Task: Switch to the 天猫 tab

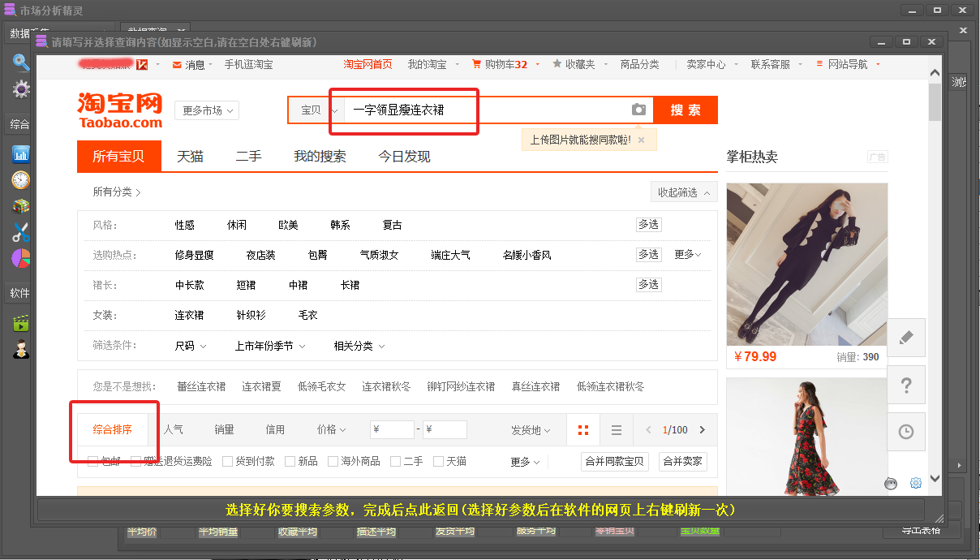Action: point(190,157)
